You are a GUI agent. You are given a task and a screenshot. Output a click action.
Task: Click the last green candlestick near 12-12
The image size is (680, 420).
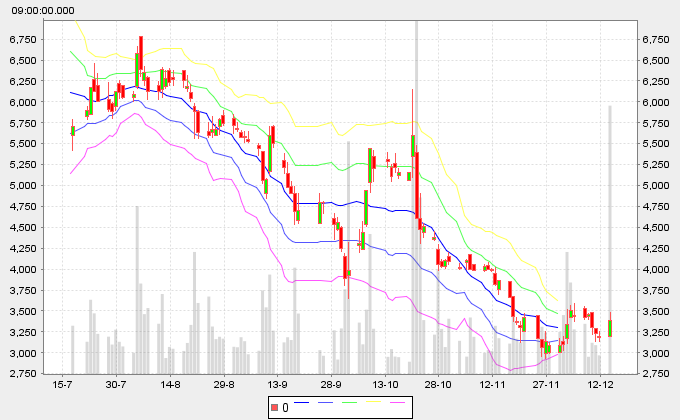(x=610, y=328)
